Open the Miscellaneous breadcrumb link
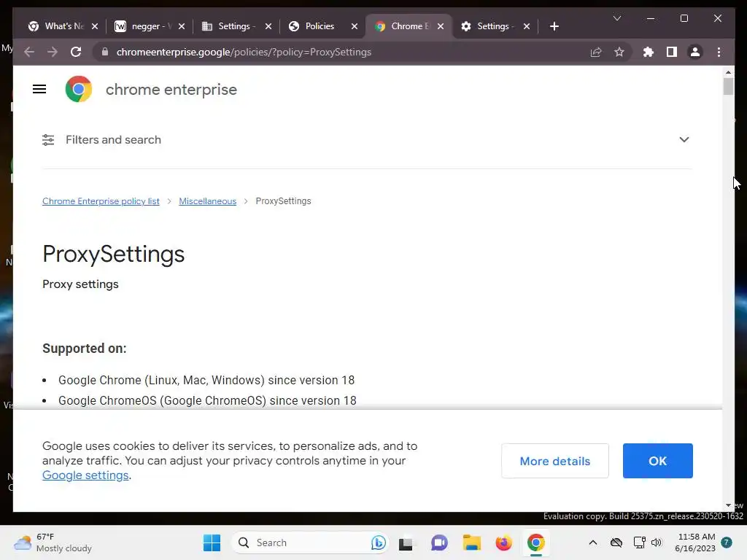747x560 pixels. pos(208,201)
